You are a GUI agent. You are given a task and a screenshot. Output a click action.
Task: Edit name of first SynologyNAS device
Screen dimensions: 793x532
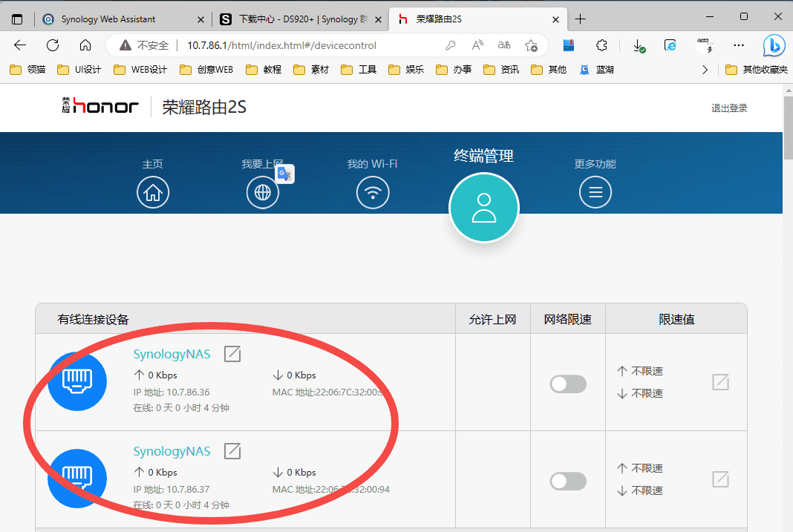point(232,354)
